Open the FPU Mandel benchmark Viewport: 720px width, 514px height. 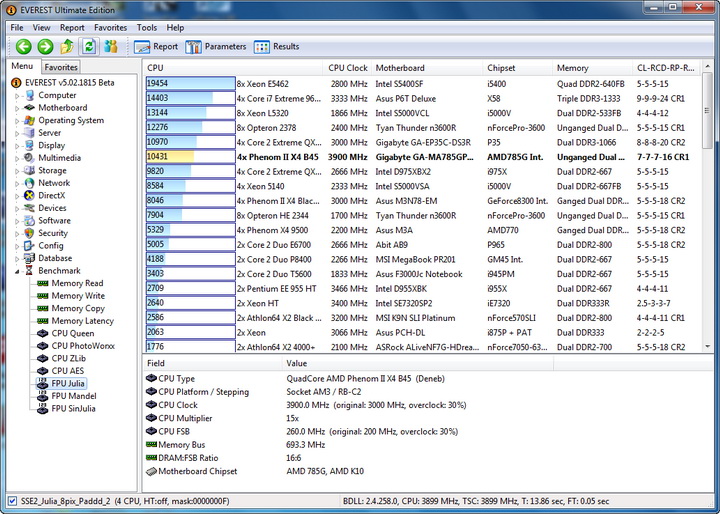click(x=74, y=395)
